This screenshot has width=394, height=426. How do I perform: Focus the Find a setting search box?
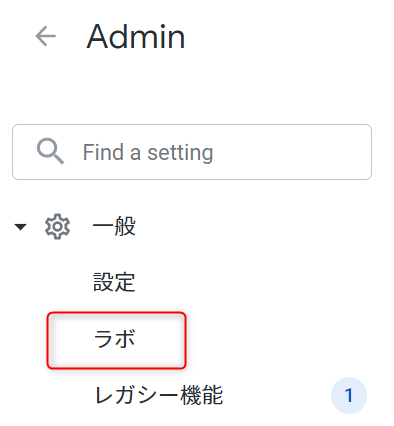192,152
